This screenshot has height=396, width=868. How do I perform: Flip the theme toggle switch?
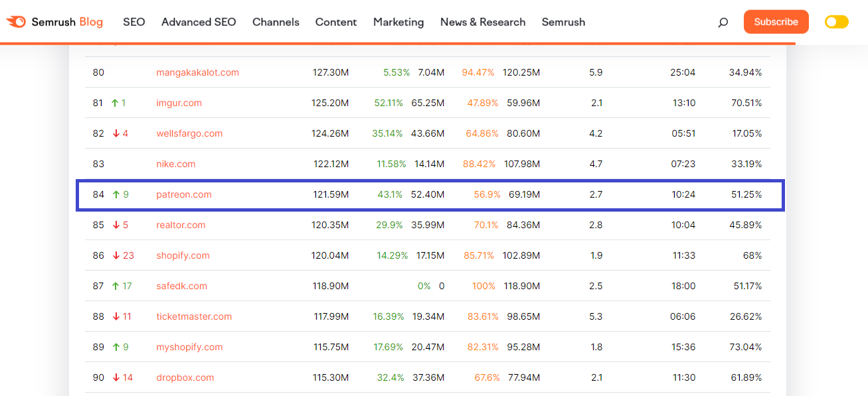point(836,21)
